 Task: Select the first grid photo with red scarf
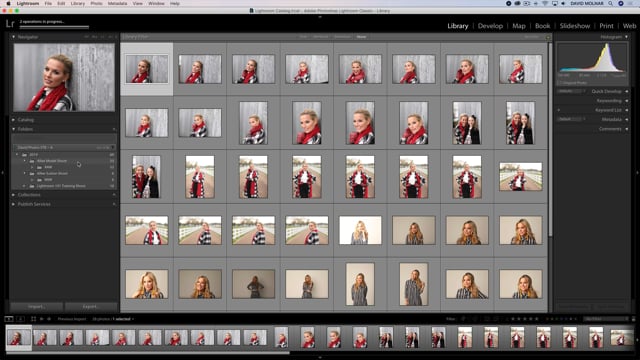click(147, 69)
